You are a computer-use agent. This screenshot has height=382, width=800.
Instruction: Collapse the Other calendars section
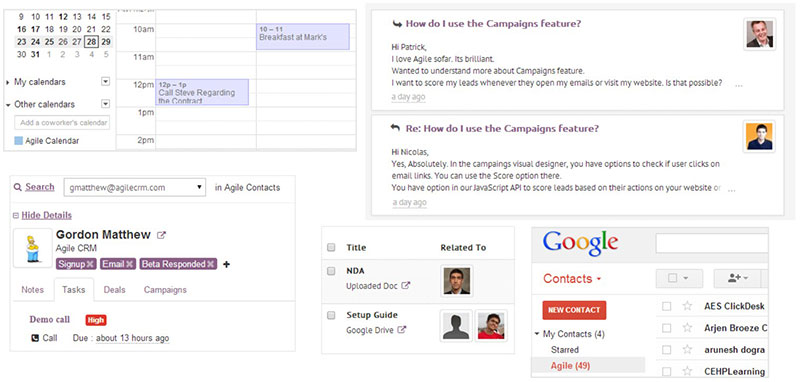coord(8,105)
